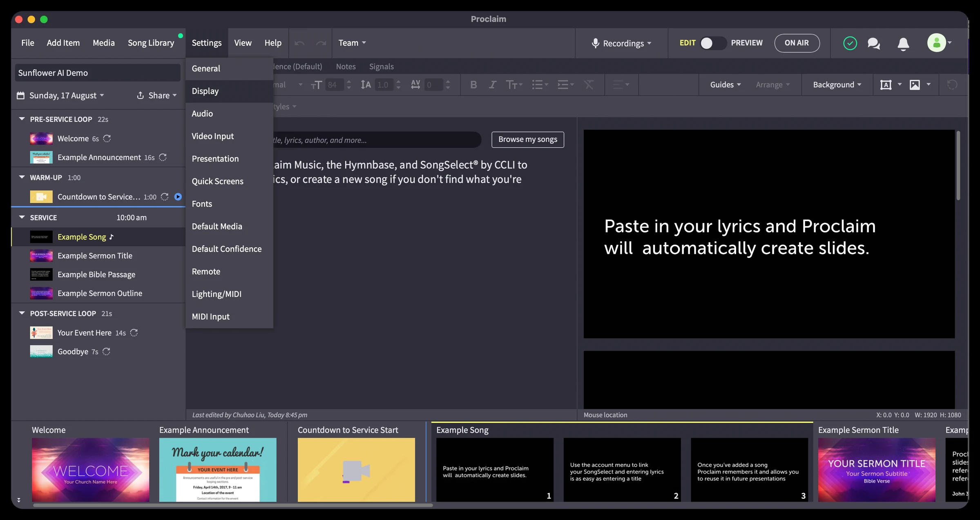Click the loop icon next to Your Event Here

pyautogui.click(x=134, y=333)
